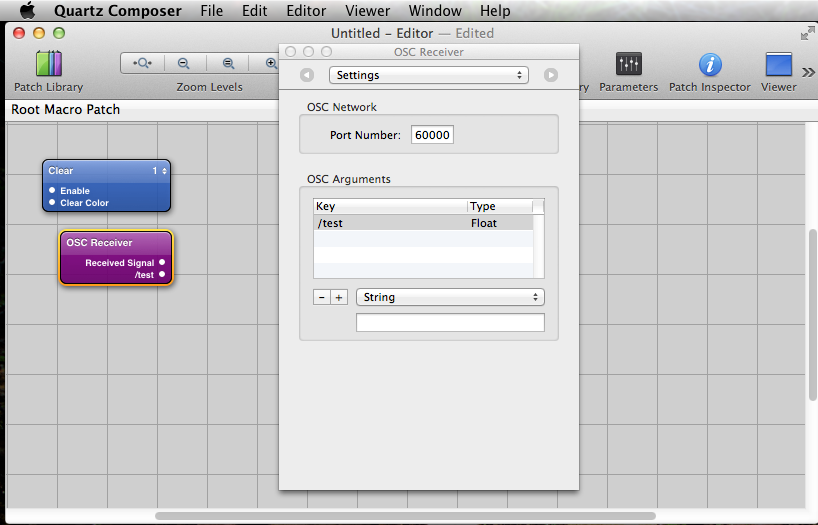Open the Editor menu
Image resolution: width=818 pixels, height=525 pixels.
(305, 11)
